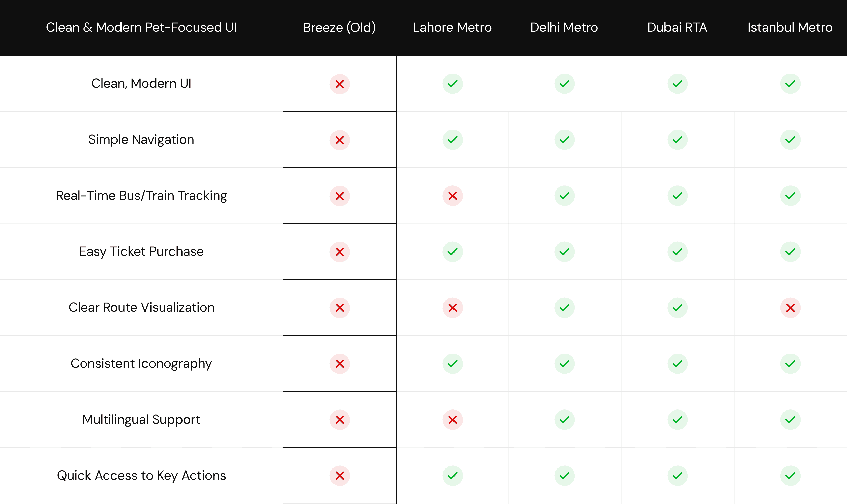The height and width of the screenshot is (504, 847).
Task: Click the Clean & Modern Pet-Focused UI title
Action: point(141,27)
